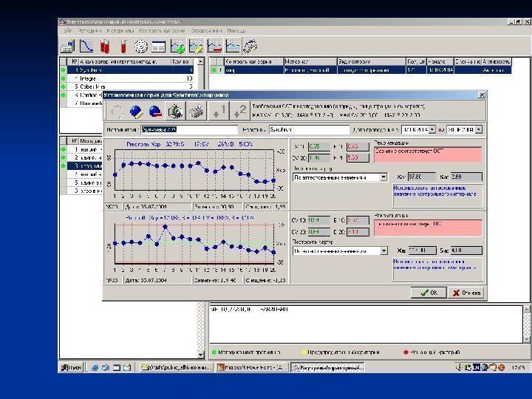Click the mail envelope quick launch icon
Viewport: 532px width, 399px height.
pyautogui.click(x=127, y=367)
